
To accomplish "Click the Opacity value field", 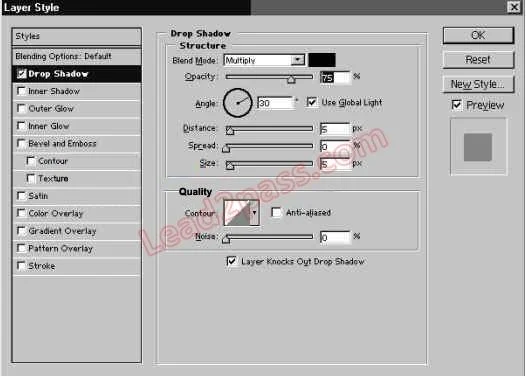I will 335,78.
